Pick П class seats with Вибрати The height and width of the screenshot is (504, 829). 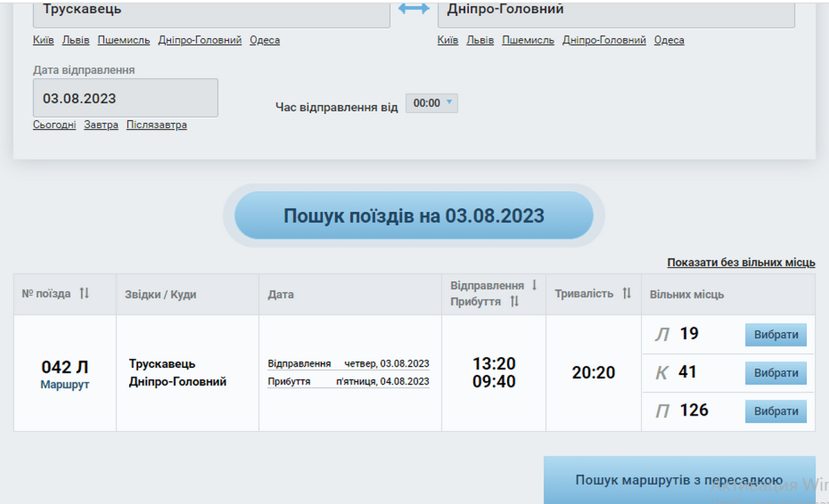(776, 411)
